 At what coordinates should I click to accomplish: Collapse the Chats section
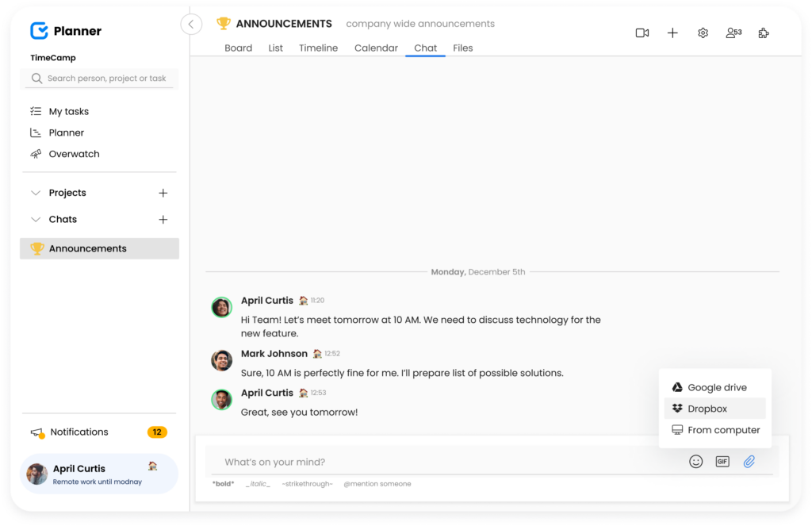tap(35, 220)
